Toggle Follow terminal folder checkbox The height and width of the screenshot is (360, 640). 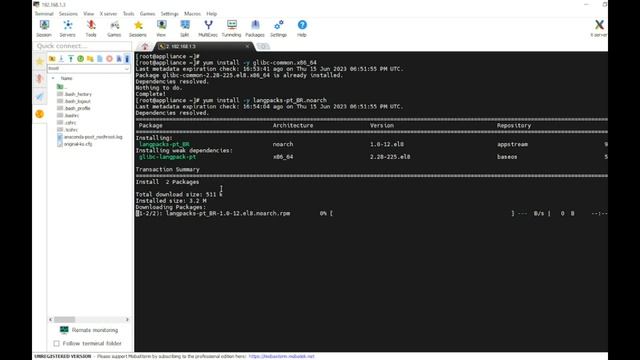[56, 343]
